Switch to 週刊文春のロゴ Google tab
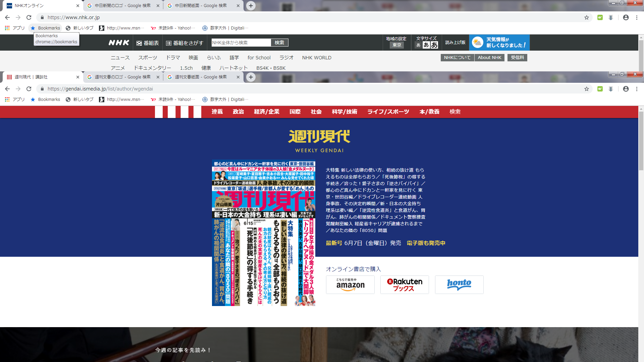 (x=123, y=77)
